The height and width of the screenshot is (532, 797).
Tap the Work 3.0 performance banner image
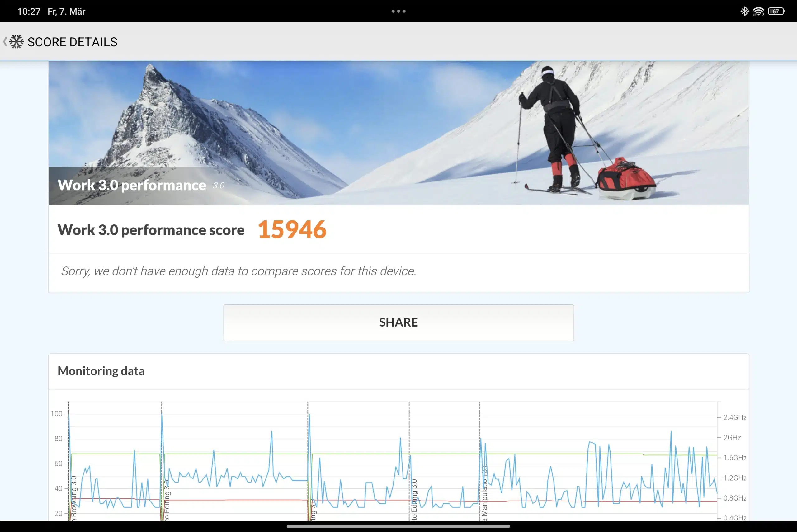click(x=398, y=133)
